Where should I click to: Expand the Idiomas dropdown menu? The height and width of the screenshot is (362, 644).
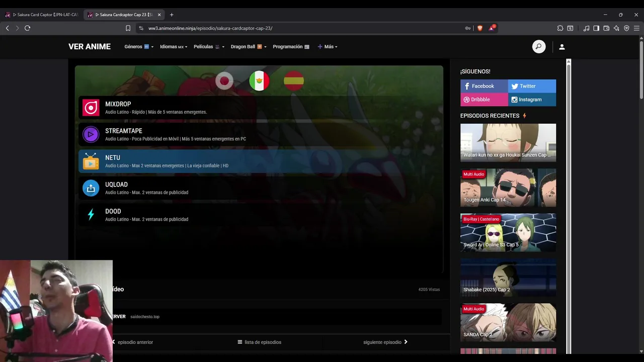[x=174, y=47]
